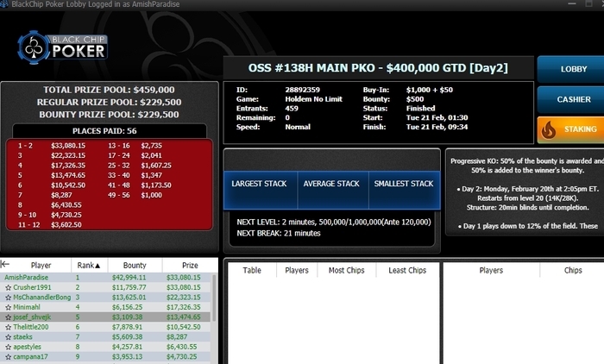Click payout row 13 - 16 $2,735

point(135,146)
